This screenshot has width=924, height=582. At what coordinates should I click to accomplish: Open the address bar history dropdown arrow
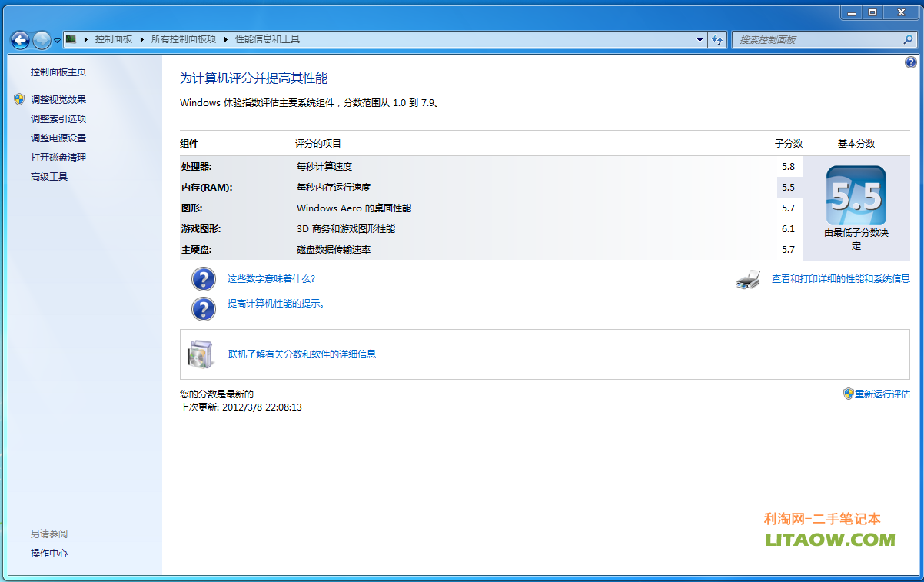coord(699,39)
